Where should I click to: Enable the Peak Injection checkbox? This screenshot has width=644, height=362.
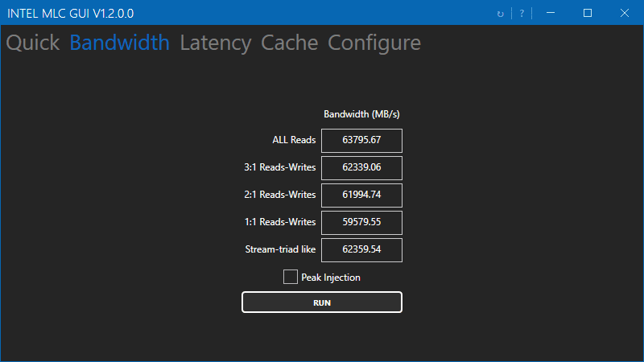point(291,278)
